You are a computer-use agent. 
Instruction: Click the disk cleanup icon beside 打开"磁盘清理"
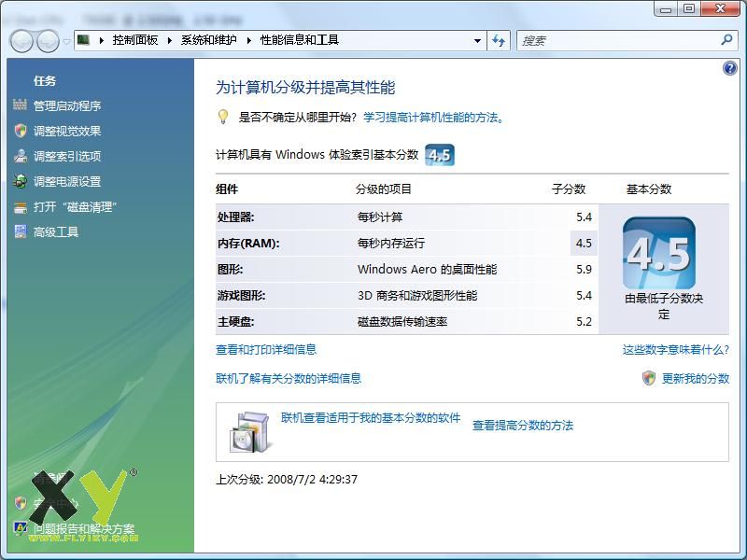[x=21, y=206]
